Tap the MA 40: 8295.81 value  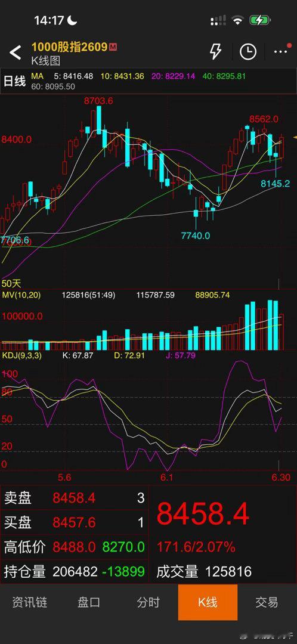point(224,76)
